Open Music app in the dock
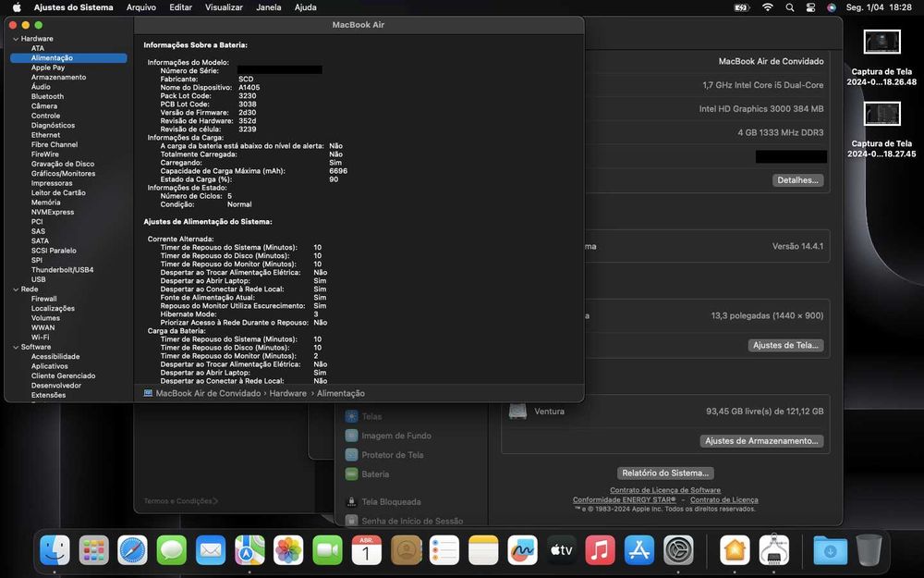The height and width of the screenshot is (578, 924). 600,550
